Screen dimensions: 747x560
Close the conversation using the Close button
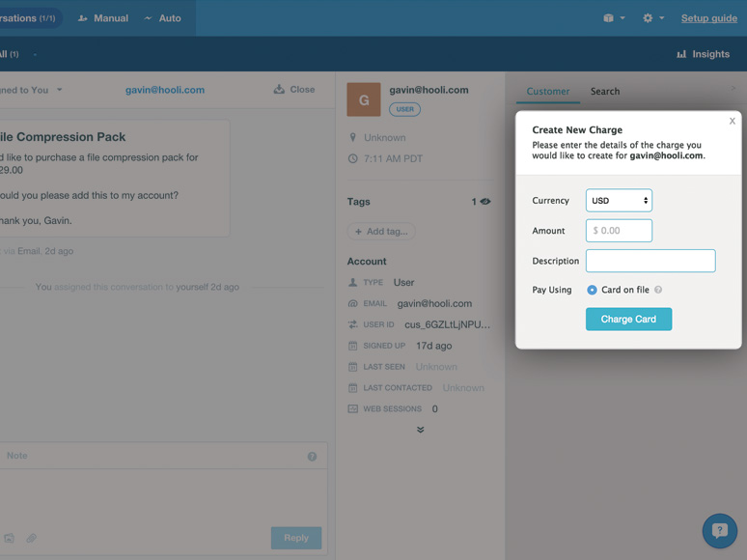click(x=294, y=90)
